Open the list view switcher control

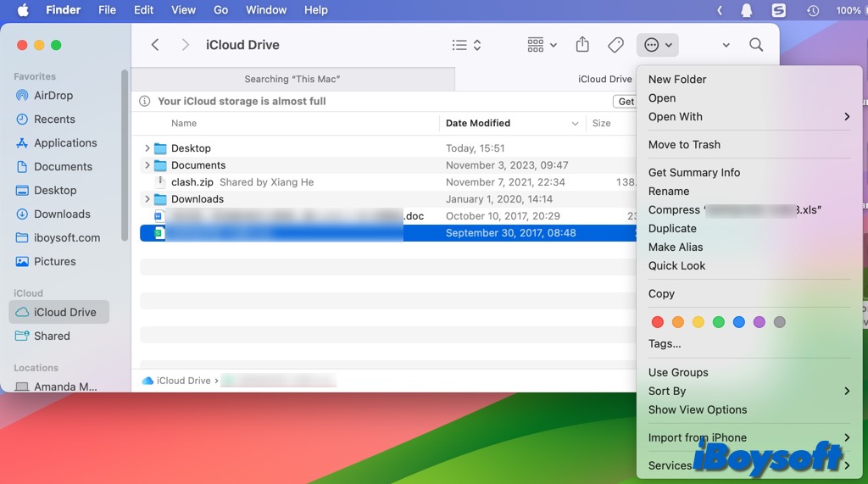(x=466, y=45)
